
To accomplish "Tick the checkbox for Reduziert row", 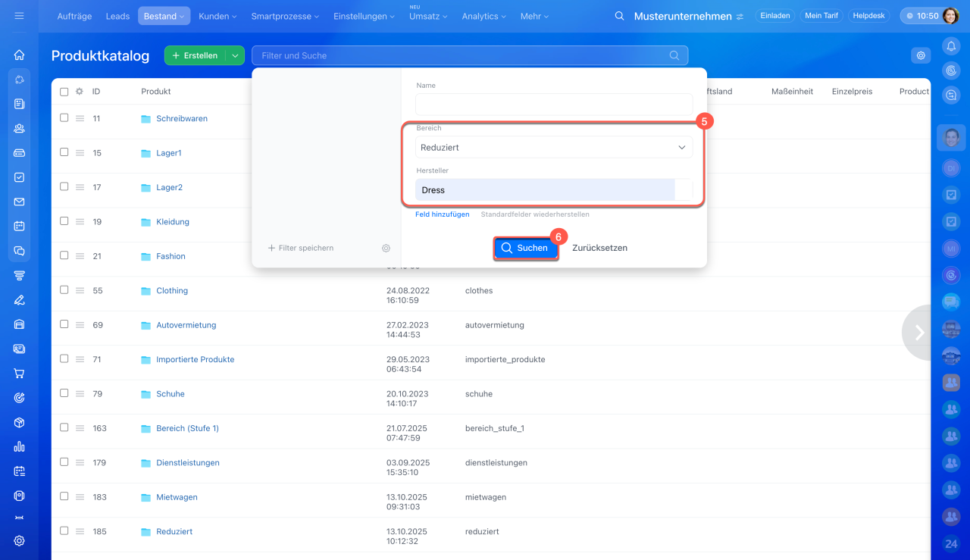I will point(64,531).
